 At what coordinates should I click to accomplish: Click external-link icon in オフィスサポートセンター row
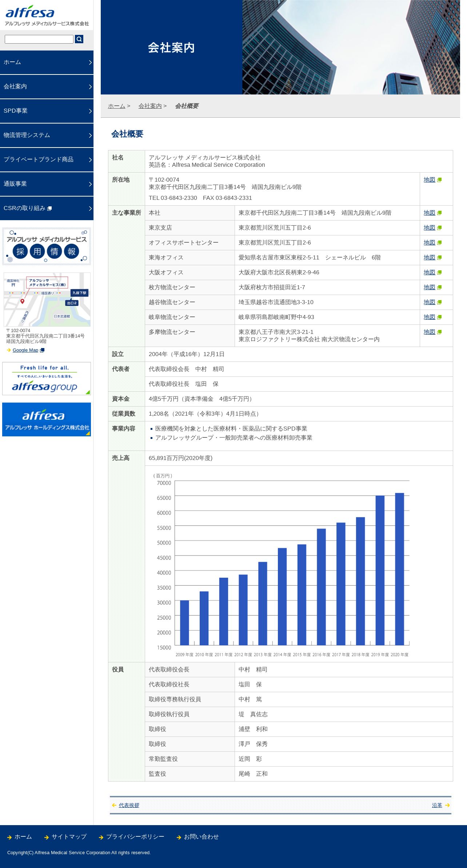point(439,243)
